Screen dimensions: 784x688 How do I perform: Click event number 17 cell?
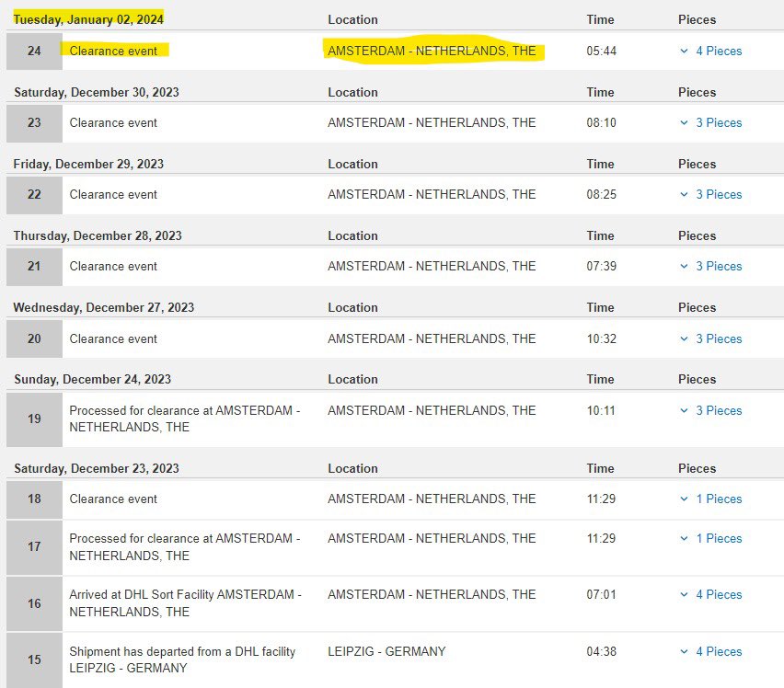pyautogui.click(x=34, y=546)
